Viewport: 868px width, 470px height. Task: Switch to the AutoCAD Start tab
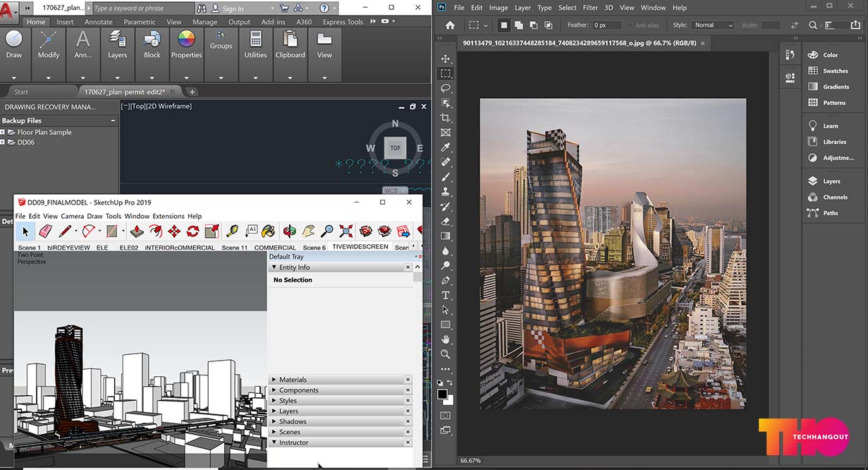point(21,92)
